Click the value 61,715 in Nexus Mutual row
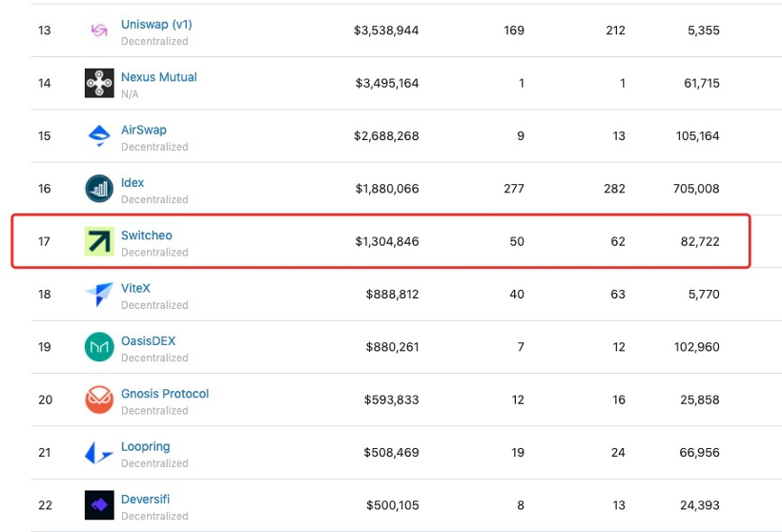The width and height of the screenshot is (782, 532). [702, 83]
